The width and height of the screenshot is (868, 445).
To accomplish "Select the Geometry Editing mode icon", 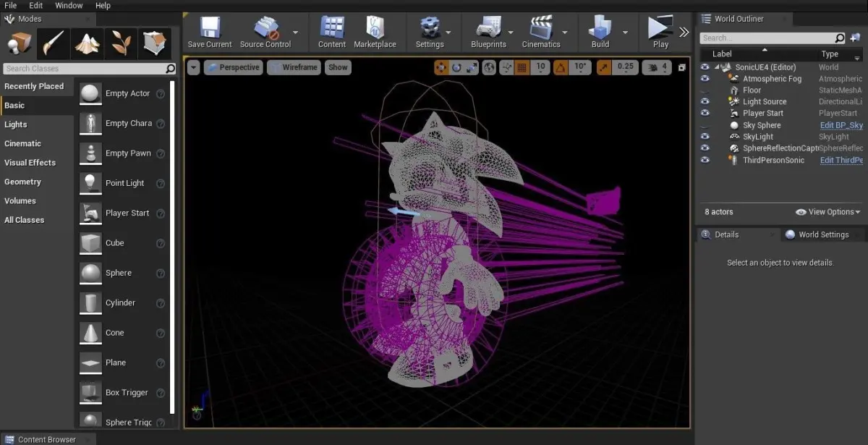I will [154, 43].
